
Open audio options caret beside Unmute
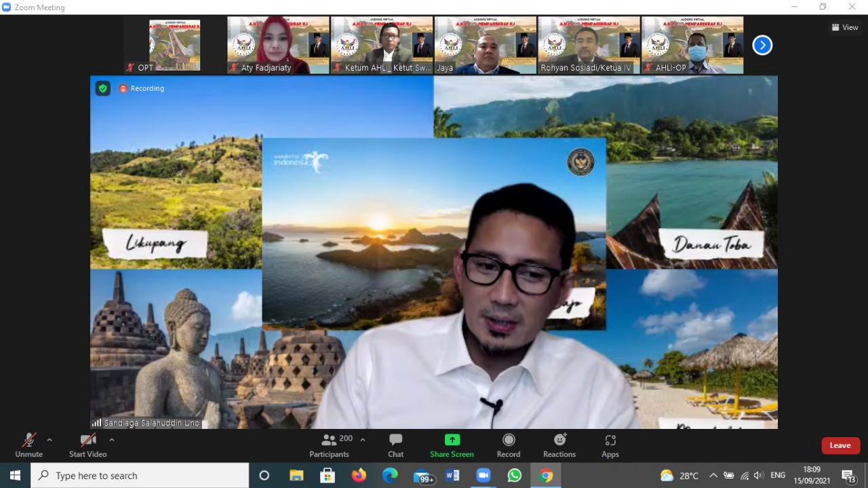click(50, 440)
